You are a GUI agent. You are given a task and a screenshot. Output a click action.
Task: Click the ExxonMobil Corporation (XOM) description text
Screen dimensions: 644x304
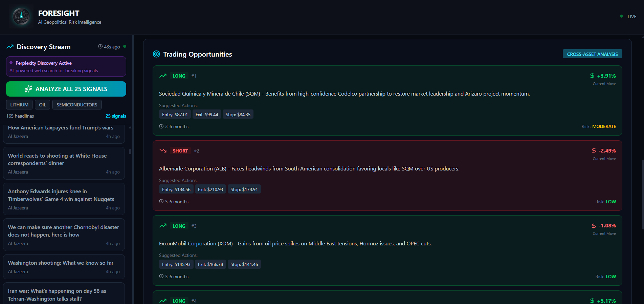click(x=295, y=243)
